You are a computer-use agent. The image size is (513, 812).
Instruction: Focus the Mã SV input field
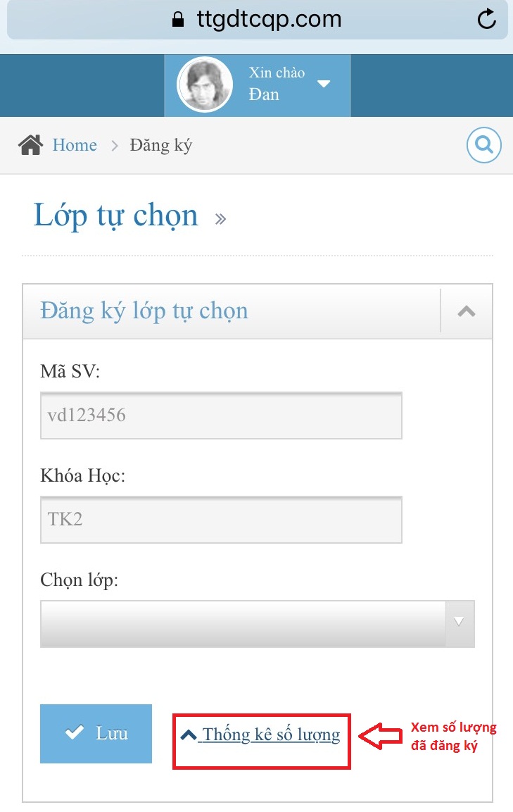point(221,416)
